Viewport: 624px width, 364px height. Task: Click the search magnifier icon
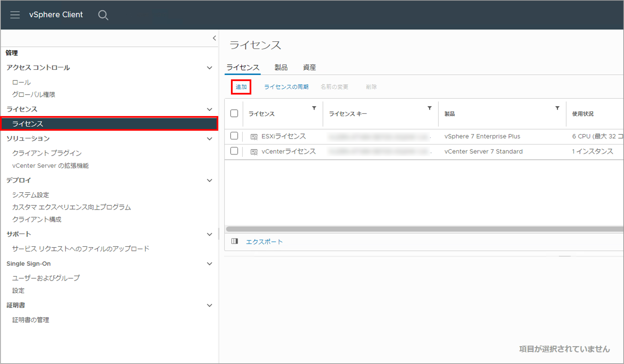click(x=103, y=15)
